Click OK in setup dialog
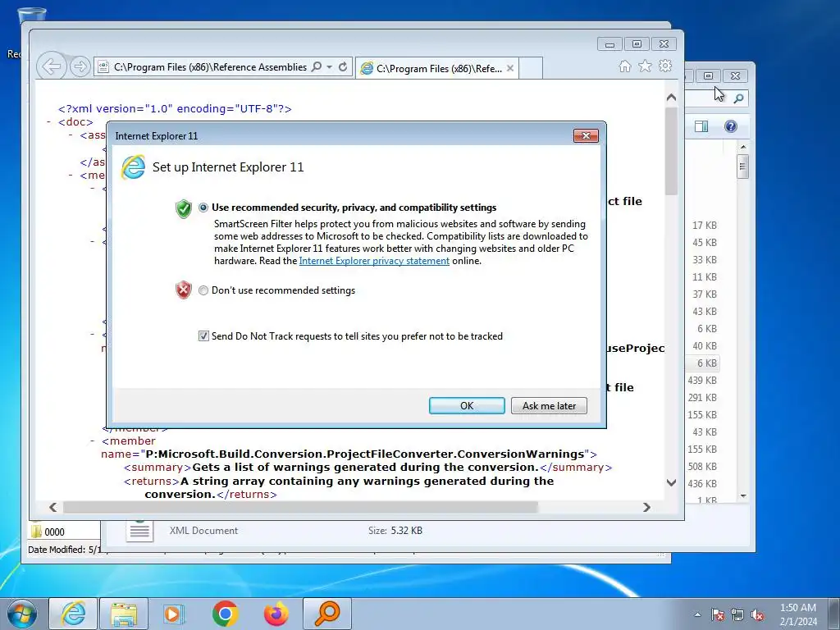 click(x=467, y=405)
